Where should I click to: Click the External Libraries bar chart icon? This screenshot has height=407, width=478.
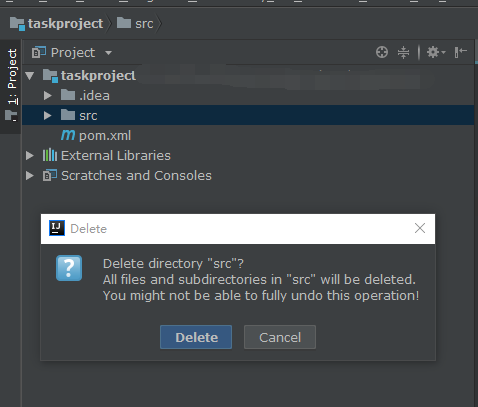50,155
